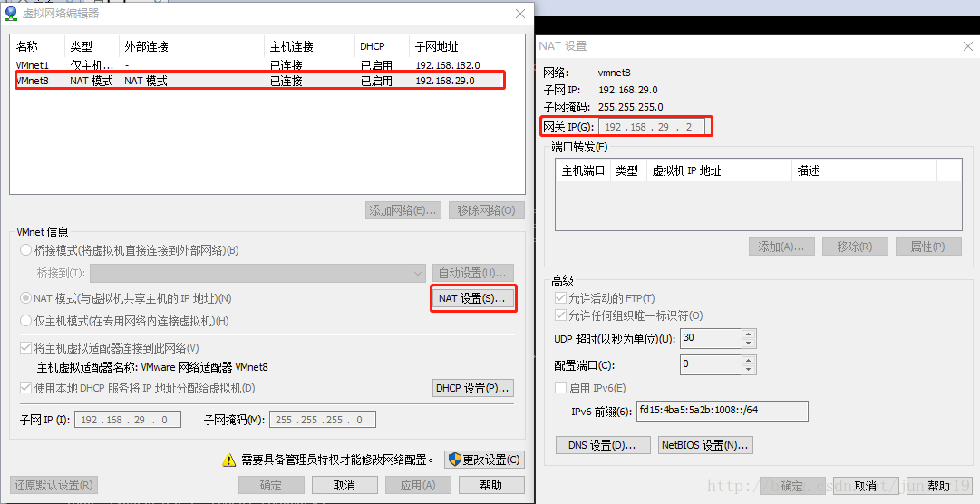Click 名称 column header
The width and height of the screenshot is (980, 504).
coord(37,46)
